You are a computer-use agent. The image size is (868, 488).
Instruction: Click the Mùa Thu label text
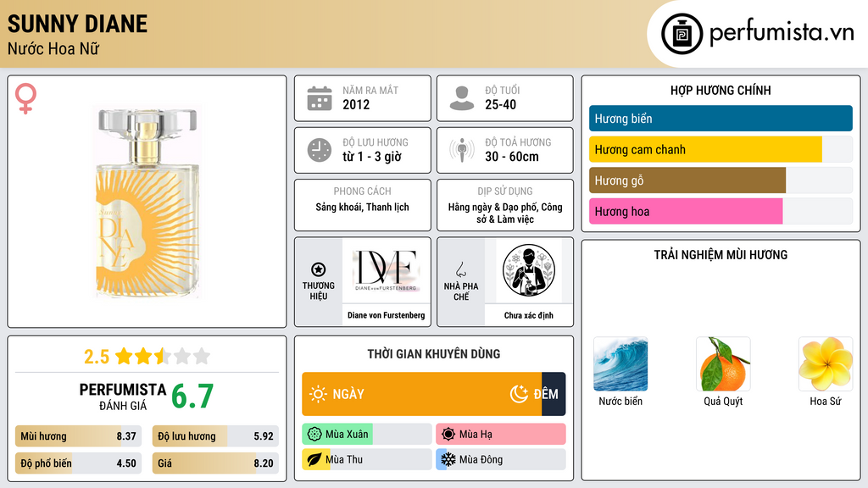click(x=344, y=459)
